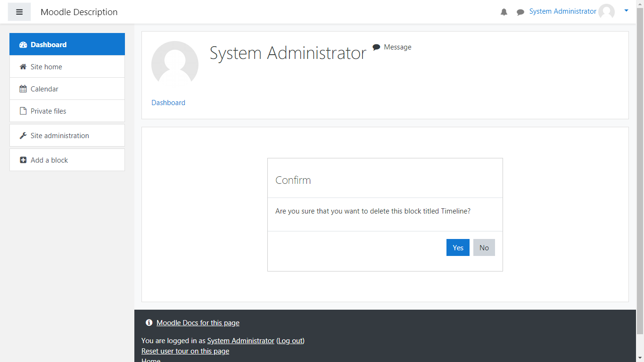The height and width of the screenshot is (362, 644).
Task: Click the Log out link in footer
Action: click(290, 341)
